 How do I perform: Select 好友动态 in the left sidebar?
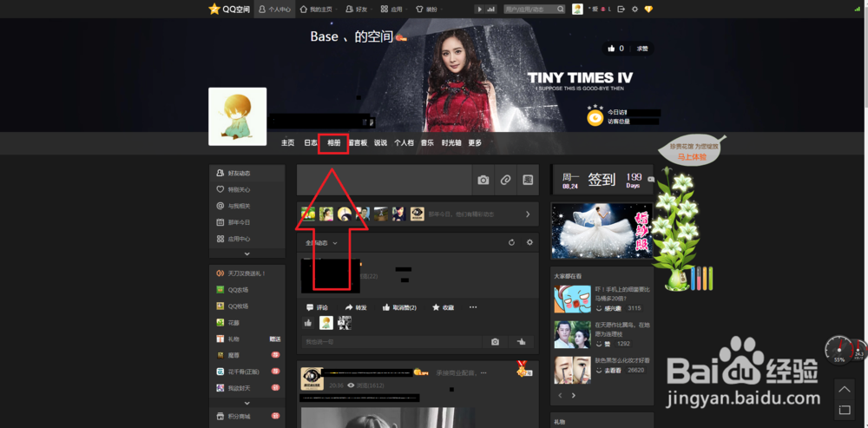pos(247,174)
